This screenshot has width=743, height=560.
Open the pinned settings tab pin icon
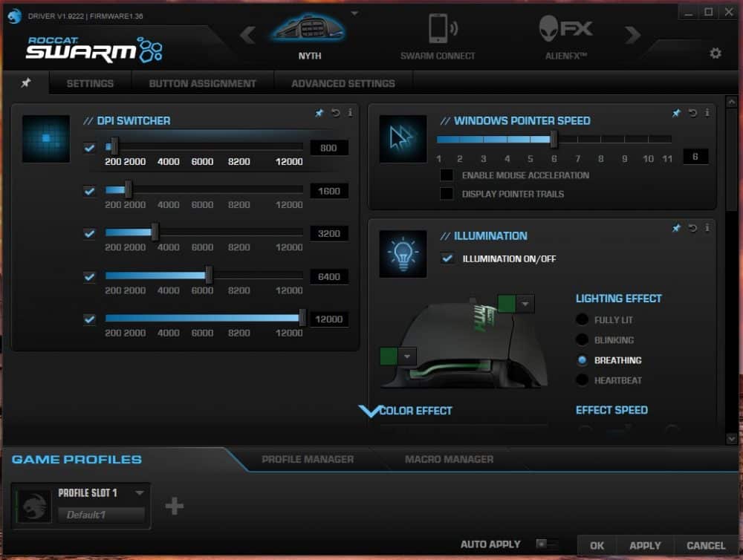click(x=25, y=83)
